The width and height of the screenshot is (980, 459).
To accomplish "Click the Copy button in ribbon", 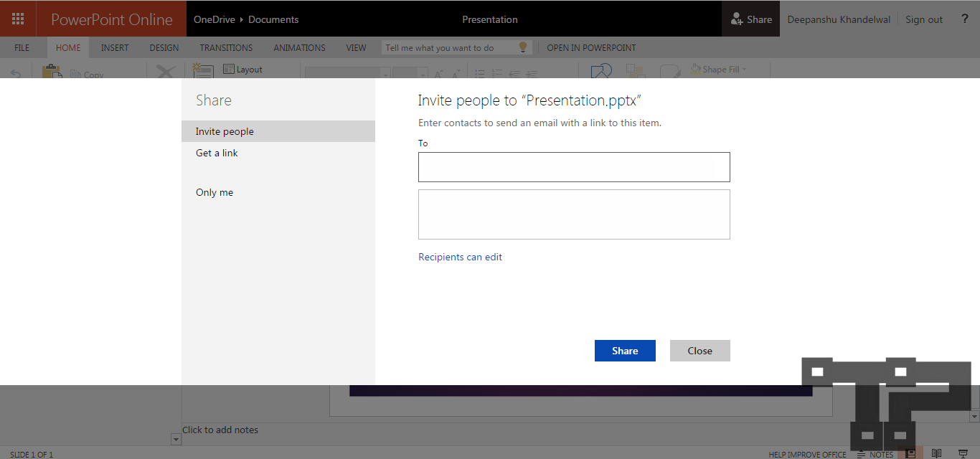I will (88, 74).
